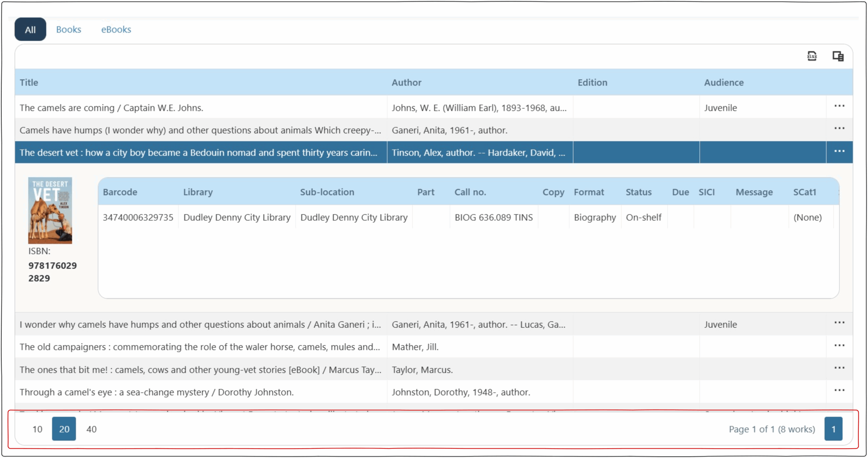Switch to the eBooks tab
This screenshot has width=868, height=458.
(x=116, y=30)
